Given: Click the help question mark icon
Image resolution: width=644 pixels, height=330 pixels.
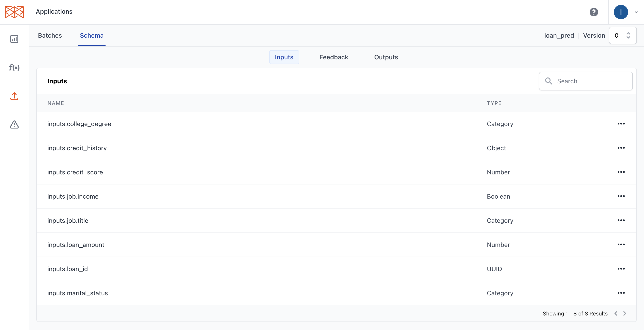Looking at the screenshot, I should click(x=594, y=12).
